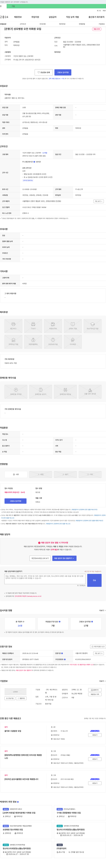106x868 pixels.
Task: Click the company LOGO thumbnail
Action: click(15, 692)
